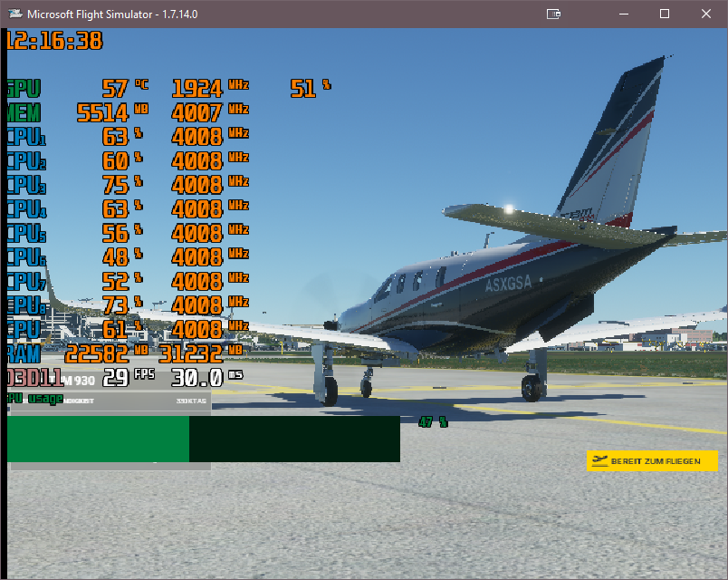This screenshot has width=728, height=580.
Task: Click the memory clock value 4007 MHz
Action: click(x=210, y=112)
